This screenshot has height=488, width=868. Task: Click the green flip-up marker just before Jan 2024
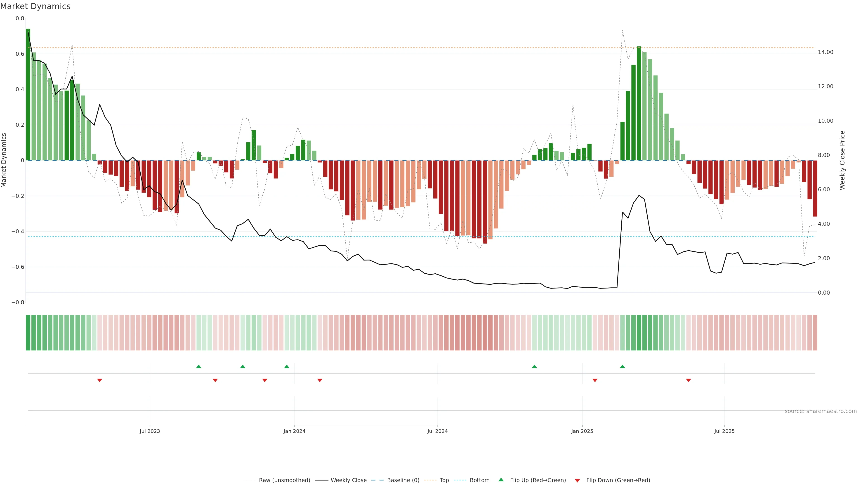click(x=287, y=366)
